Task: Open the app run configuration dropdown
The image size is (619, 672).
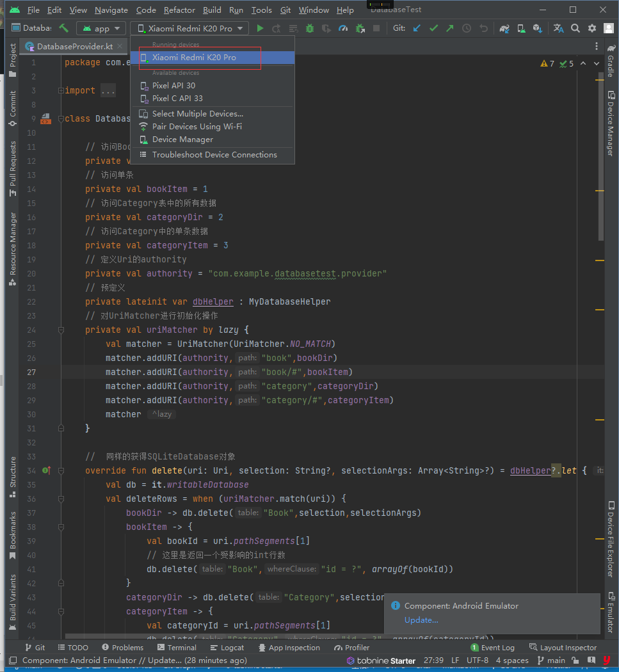Action: 101,28
